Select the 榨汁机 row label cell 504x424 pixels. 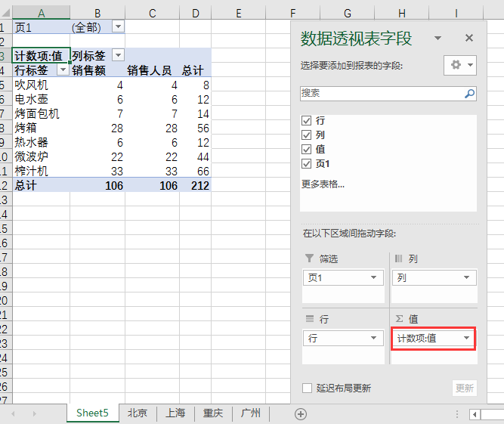tap(41, 171)
